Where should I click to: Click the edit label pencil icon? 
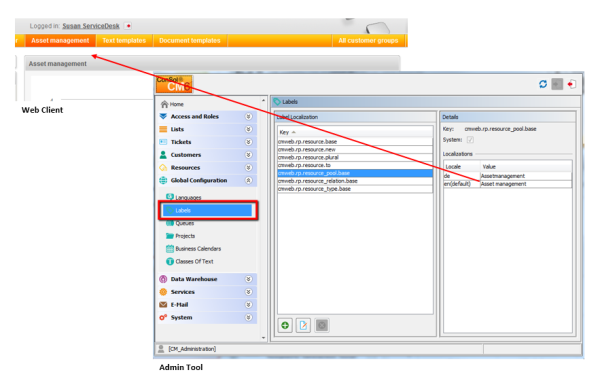pyautogui.click(x=303, y=326)
